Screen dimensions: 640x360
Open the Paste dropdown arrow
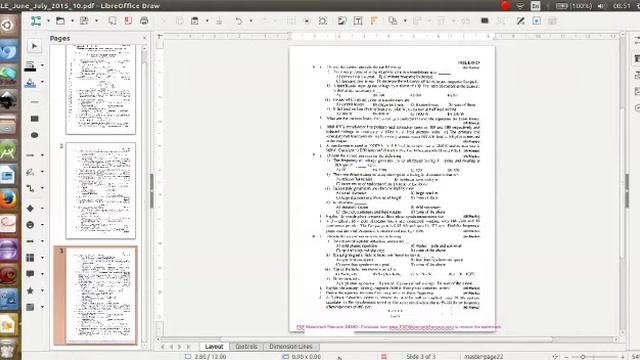pyautogui.click(x=207, y=21)
